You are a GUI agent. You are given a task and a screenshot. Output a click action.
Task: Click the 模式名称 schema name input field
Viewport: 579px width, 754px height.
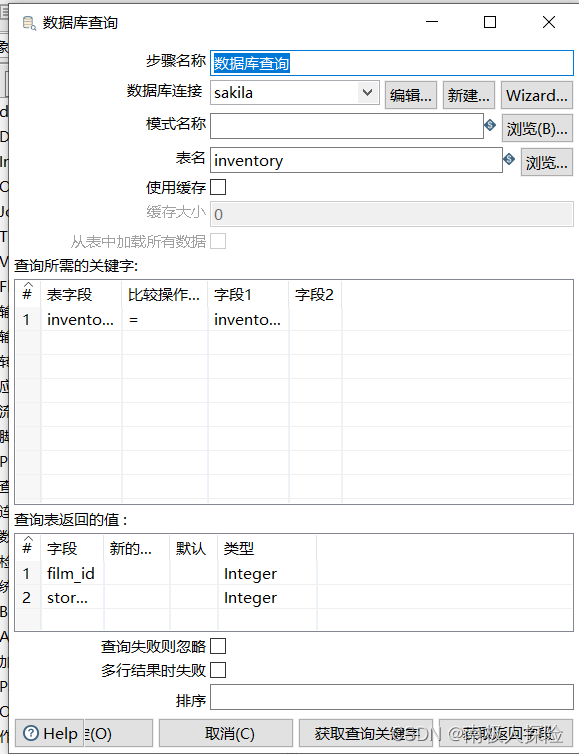(347, 126)
